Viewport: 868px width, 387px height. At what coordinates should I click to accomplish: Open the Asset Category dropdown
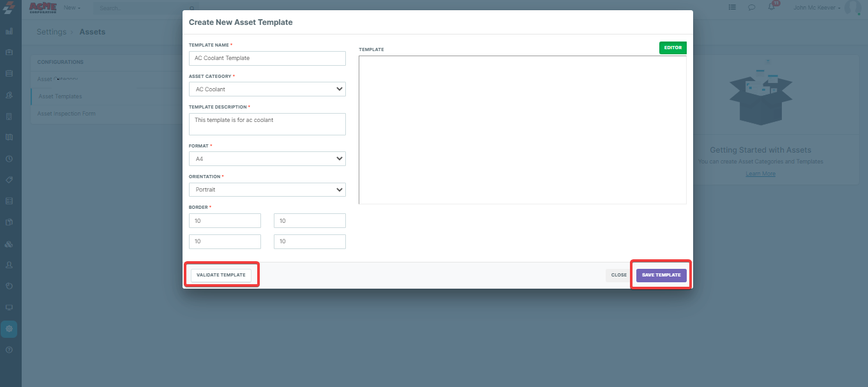[x=267, y=89]
